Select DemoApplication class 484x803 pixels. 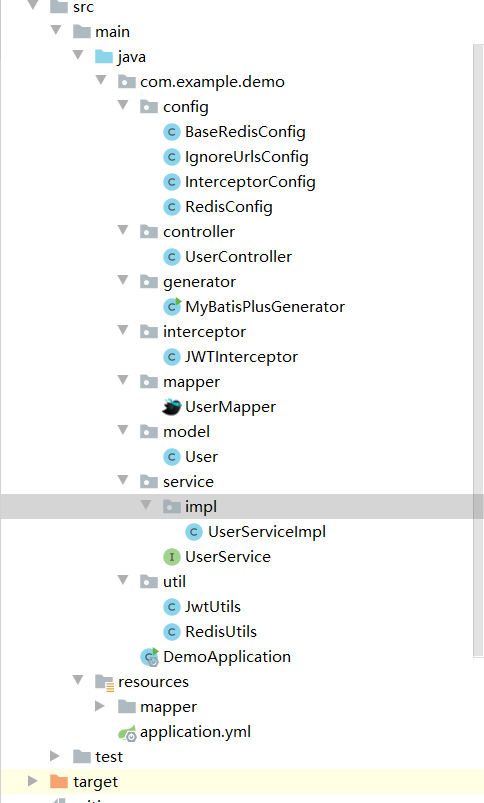pos(227,657)
